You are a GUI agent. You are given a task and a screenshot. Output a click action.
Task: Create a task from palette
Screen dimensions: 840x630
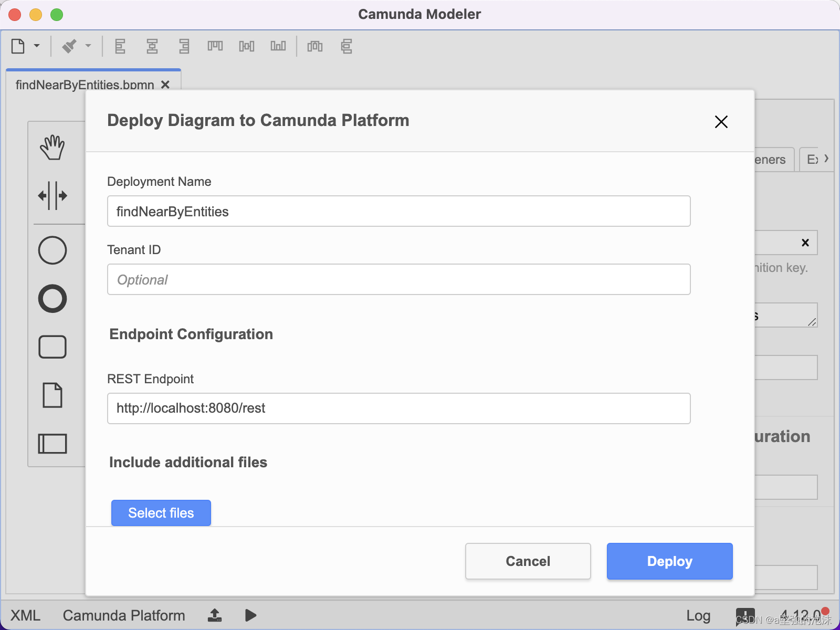52,347
